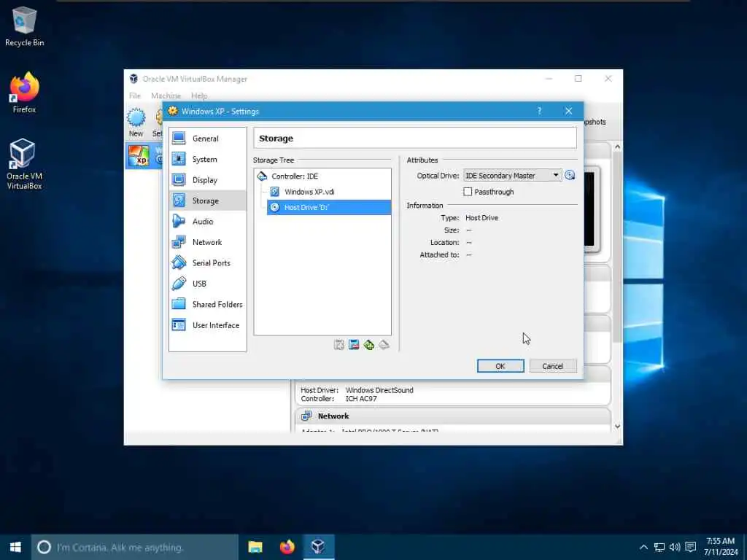Open the network tray icon
The width and height of the screenshot is (747, 560).
[x=659, y=547]
